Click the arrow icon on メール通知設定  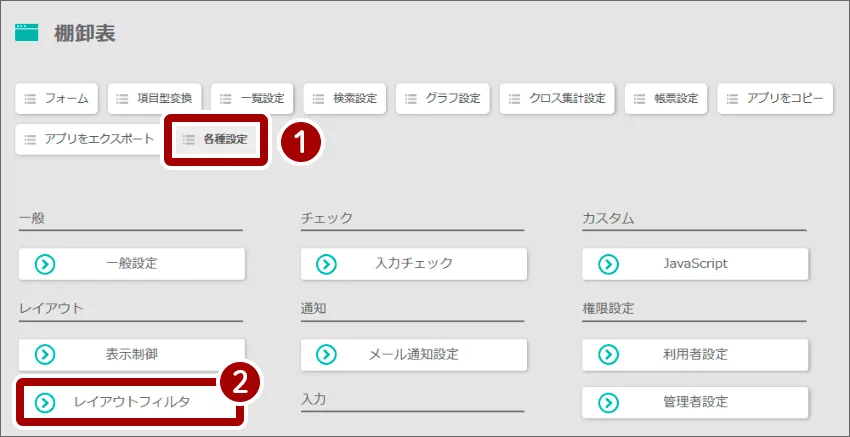pos(326,355)
